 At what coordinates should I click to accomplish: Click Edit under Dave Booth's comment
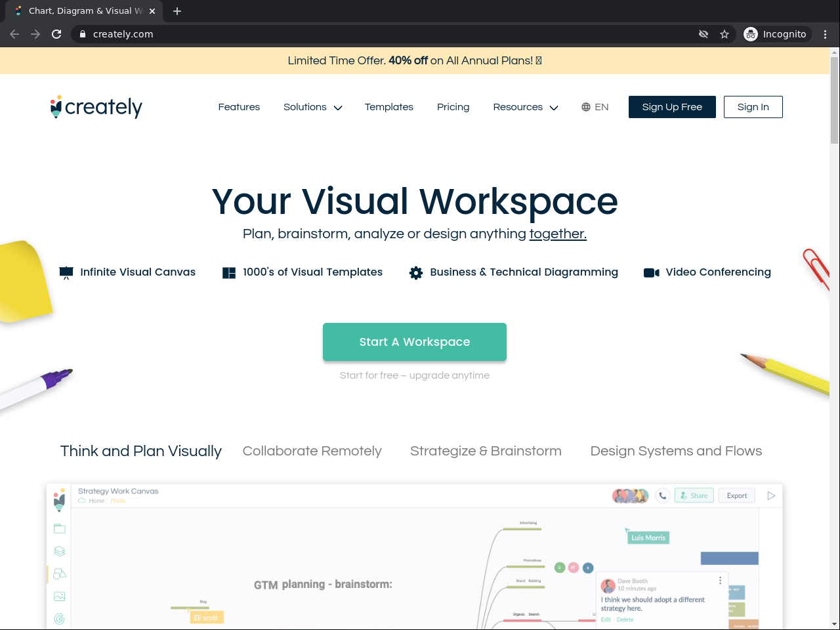click(x=606, y=619)
